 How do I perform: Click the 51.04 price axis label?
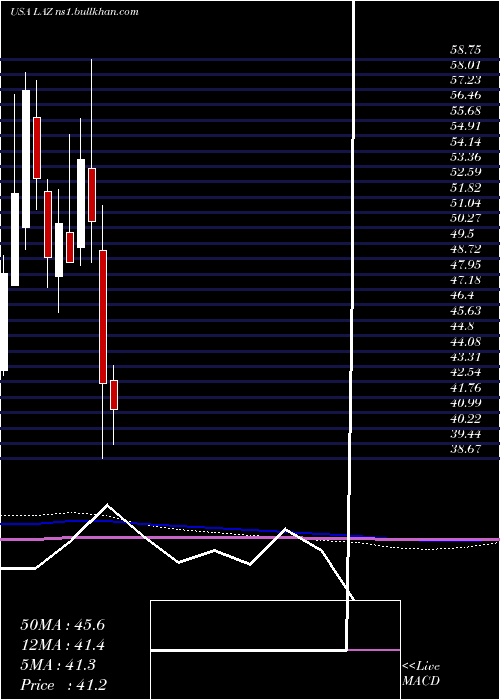[x=465, y=203]
